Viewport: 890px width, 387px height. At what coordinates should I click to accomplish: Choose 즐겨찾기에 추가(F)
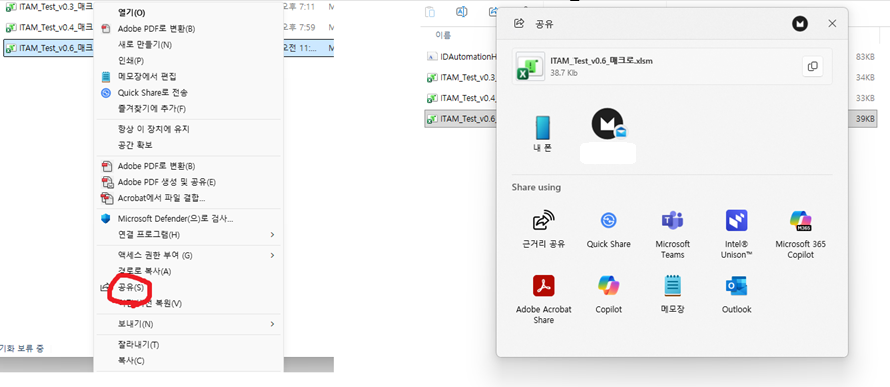[152, 108]
